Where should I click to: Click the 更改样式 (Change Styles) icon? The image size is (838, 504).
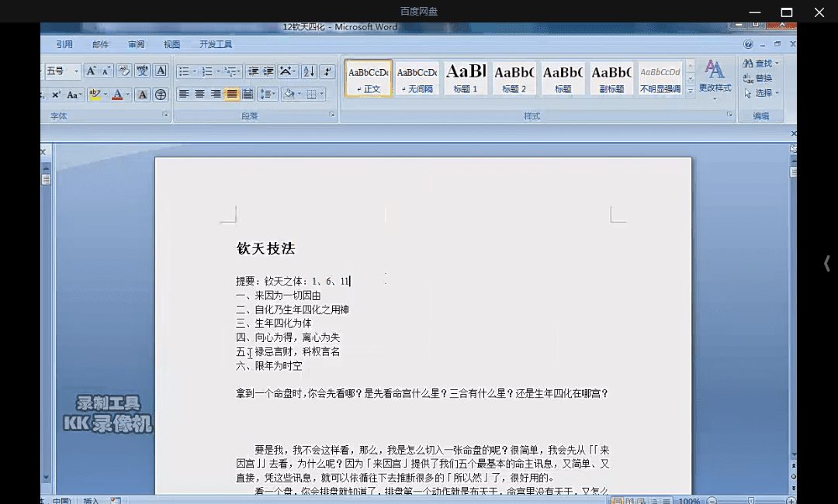pyautogui.click(x=715, y=76)
